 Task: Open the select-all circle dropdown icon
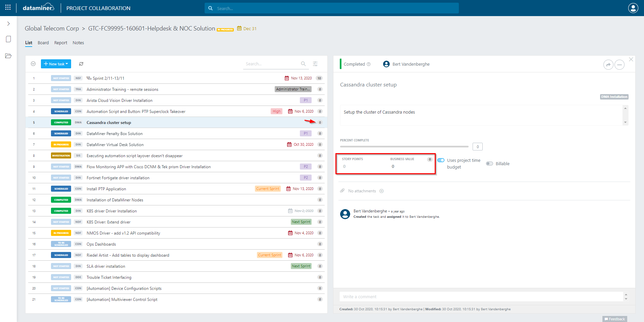click(x=33, y=64)
